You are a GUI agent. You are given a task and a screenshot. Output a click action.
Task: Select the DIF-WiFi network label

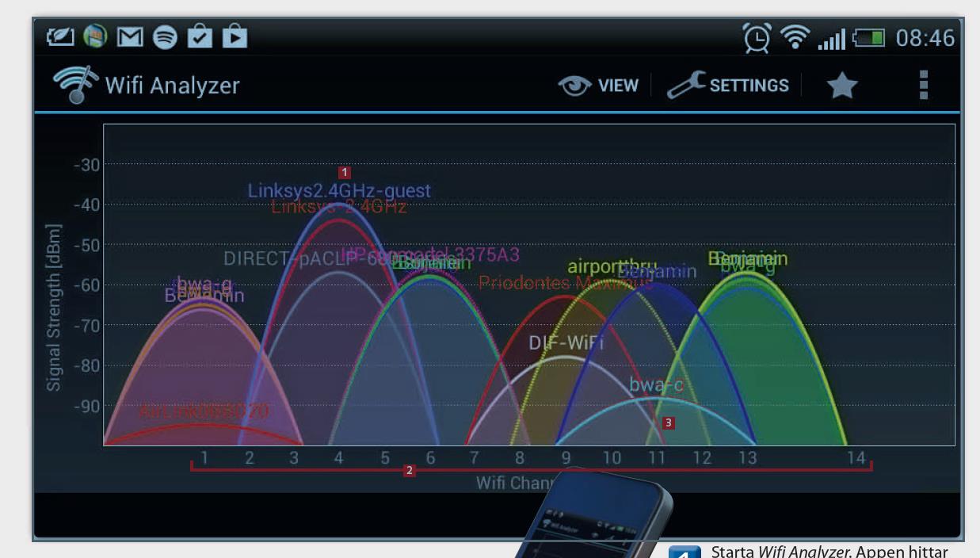(x=566, y=344)
